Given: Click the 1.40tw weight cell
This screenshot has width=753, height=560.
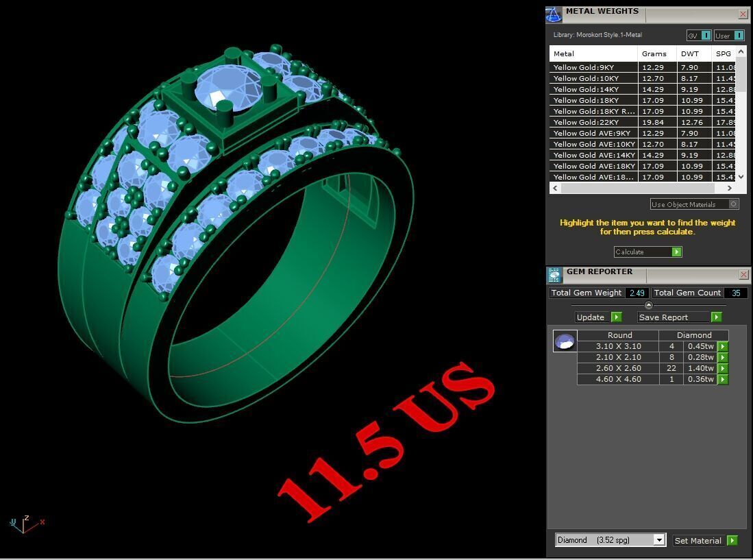Looking at the screenshot, I should tap(700, 368).
